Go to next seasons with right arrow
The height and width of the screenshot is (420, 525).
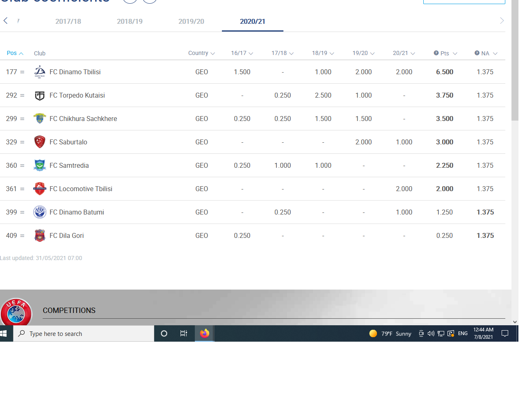(x=502, y=21)
